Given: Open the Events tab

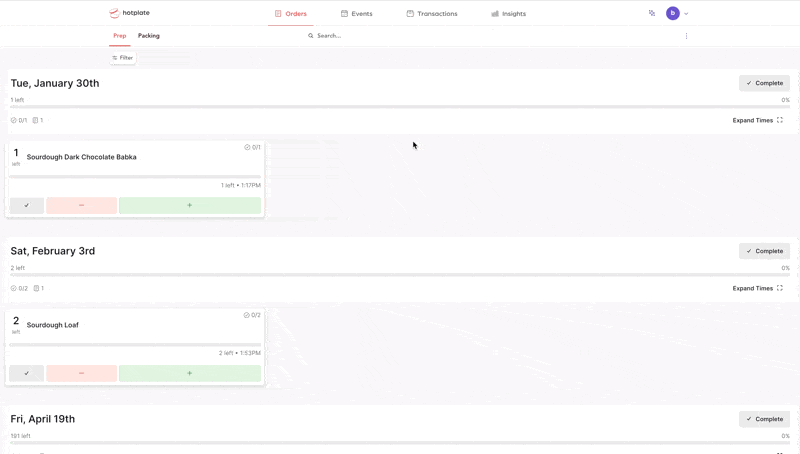Looking at the screenshot, I should click(356, 14).
